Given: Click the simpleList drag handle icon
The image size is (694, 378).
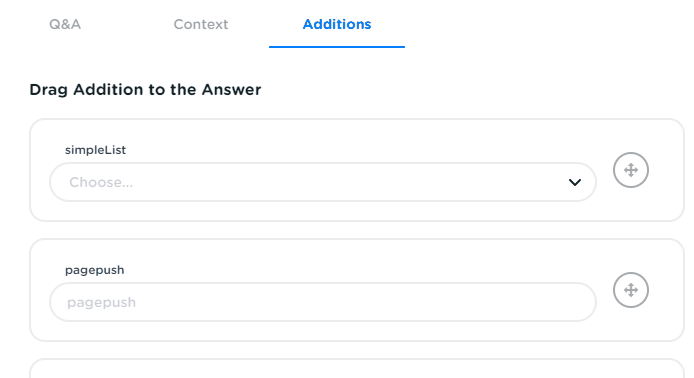Looking at the screenshot, I should [631, 170].
